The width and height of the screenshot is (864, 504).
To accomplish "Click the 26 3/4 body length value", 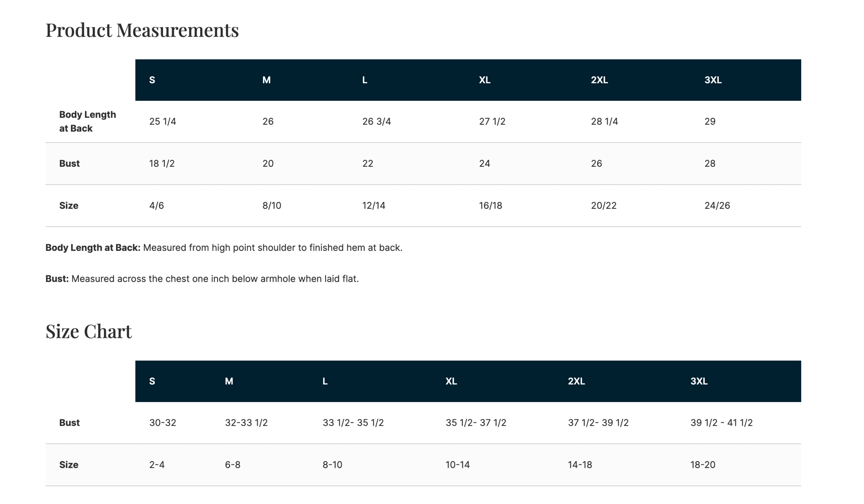I will click(x=376, y=122).
